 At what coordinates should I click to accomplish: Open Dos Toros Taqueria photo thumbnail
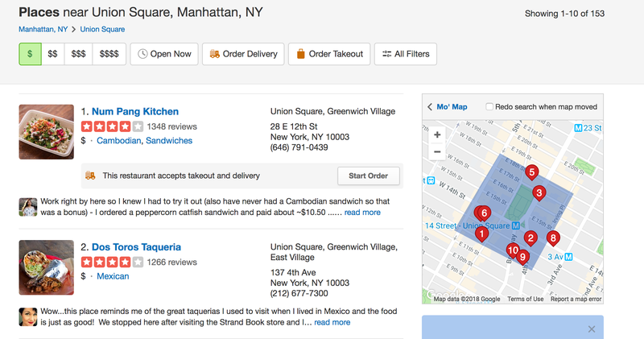47,267
